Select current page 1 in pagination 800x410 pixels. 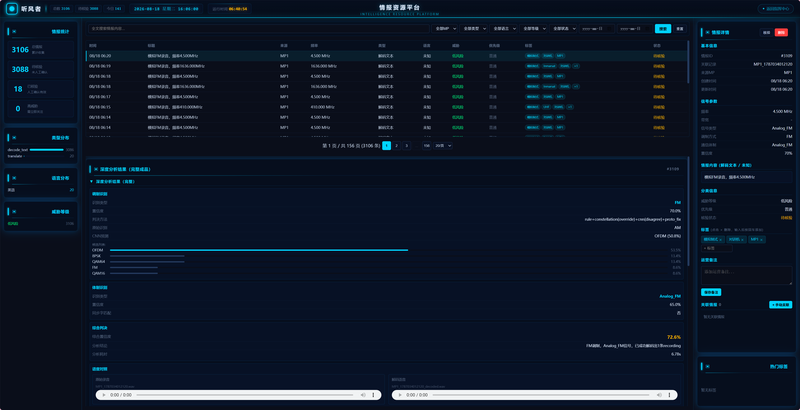(387, 146)
